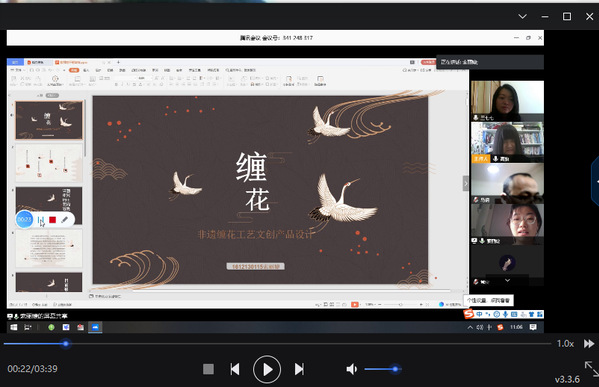This screenshot has width=599, height=387.
Task: Click the Windows Start button in taskbar
Action: tap(14, 327)
